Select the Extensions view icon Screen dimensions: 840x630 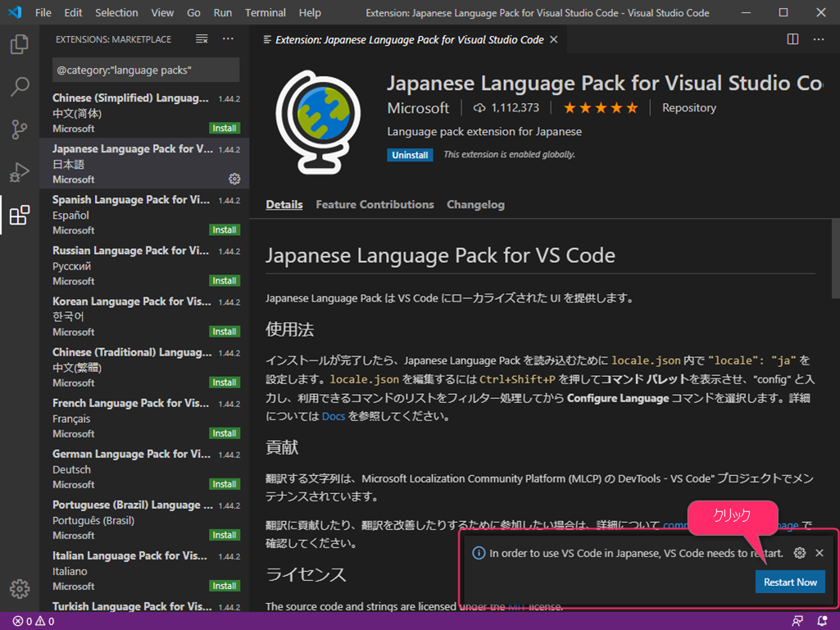20,215
